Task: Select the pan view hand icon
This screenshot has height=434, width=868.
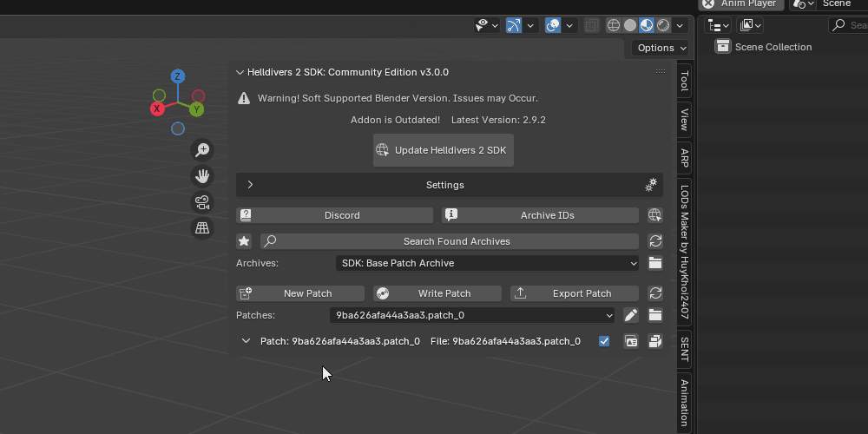Action: tap(202, 176)
